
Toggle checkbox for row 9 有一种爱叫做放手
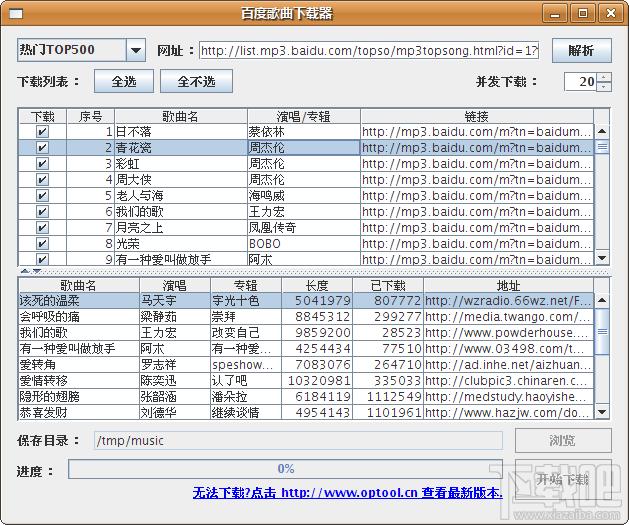[x=42, y=259]
